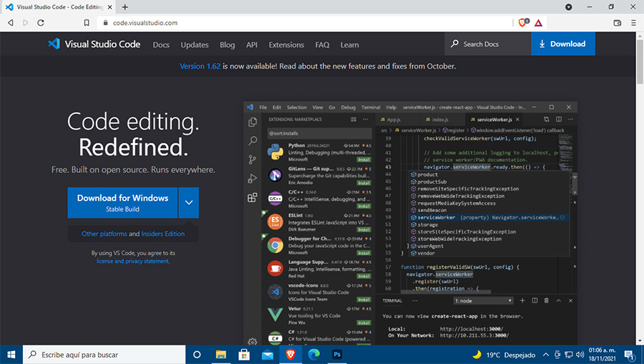
Task: Click the Terminal menu in hero image
Action: click(371, 107)
